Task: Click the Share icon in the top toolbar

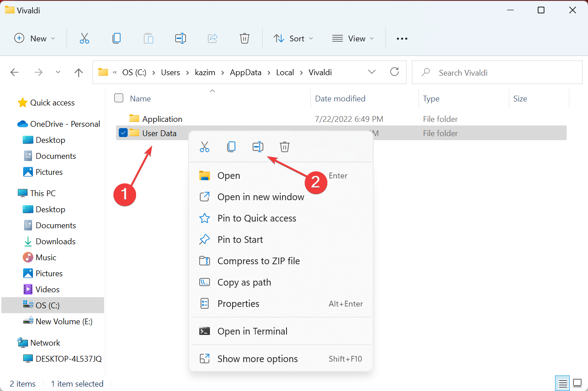Action: click(x=213, y=38)
